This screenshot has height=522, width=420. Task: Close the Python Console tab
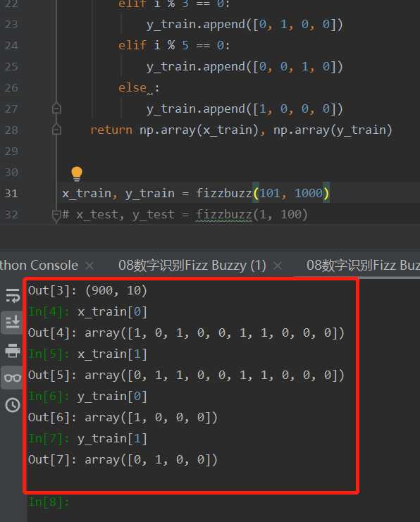tap(89, 266)
